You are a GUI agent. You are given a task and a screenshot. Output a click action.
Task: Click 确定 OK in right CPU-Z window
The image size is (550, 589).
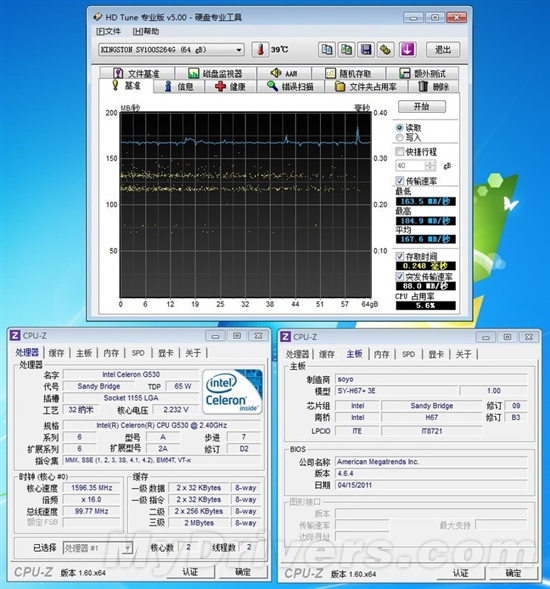click(x=513, y=573)
